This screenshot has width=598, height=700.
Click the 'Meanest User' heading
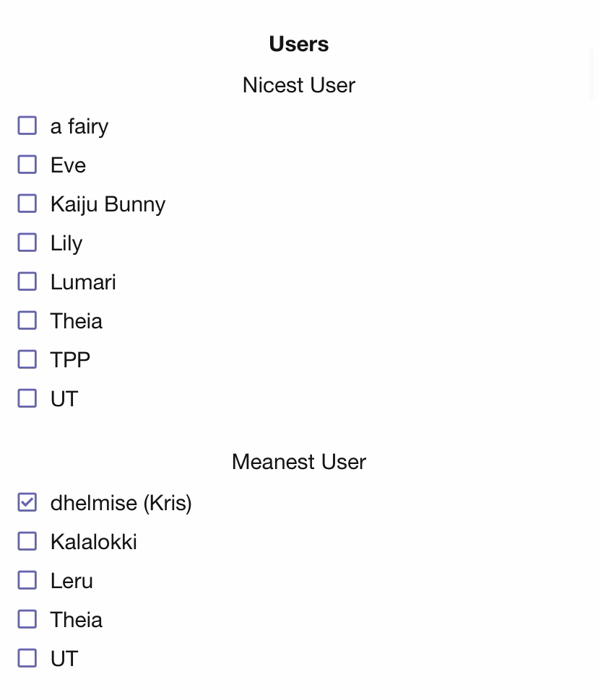[298, 462]
